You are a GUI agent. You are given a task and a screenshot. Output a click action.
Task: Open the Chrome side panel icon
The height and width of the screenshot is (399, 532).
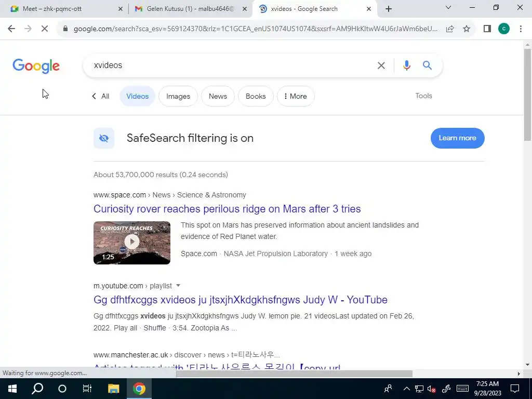[x=487, y=29]
